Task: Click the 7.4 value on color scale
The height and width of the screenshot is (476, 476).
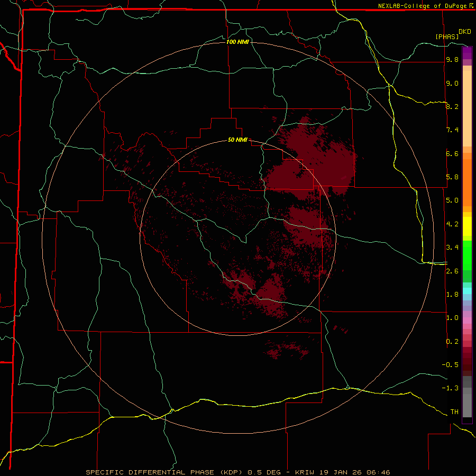Action: [452, 130]
